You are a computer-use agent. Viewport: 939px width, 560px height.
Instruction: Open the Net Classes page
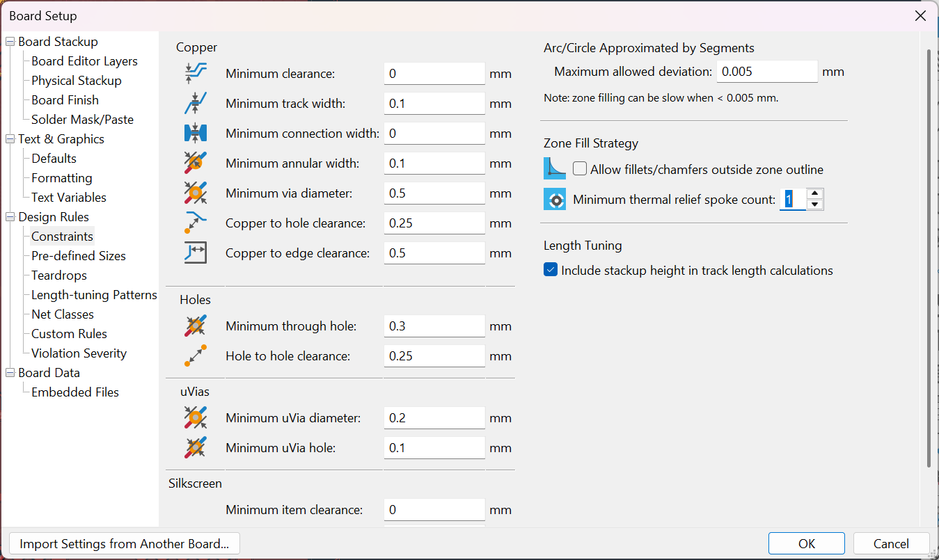click(63, 314)
